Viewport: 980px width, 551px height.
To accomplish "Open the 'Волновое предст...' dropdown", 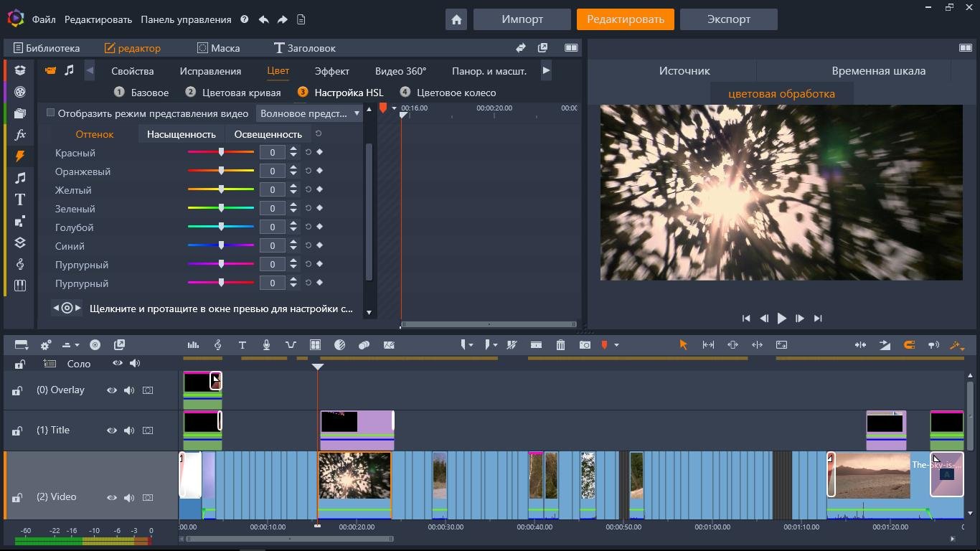I will click(x=310, y=113).
